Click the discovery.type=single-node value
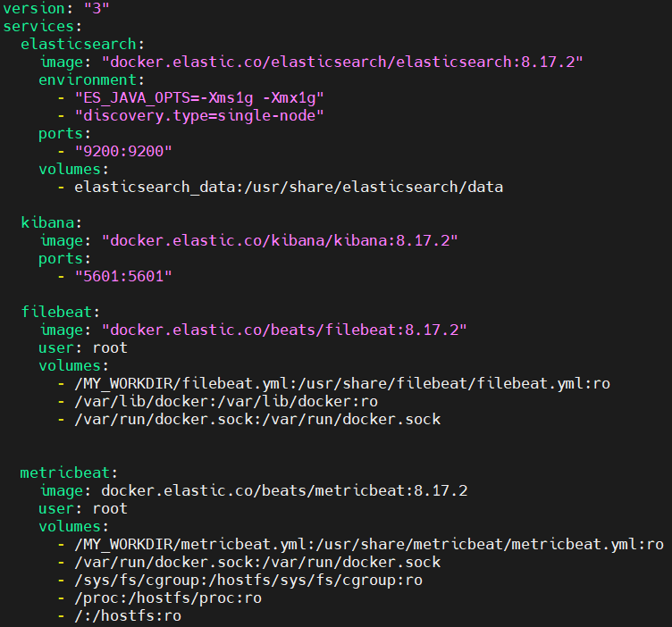This screenshot has height=627, width=672. (x=199, y=115)
